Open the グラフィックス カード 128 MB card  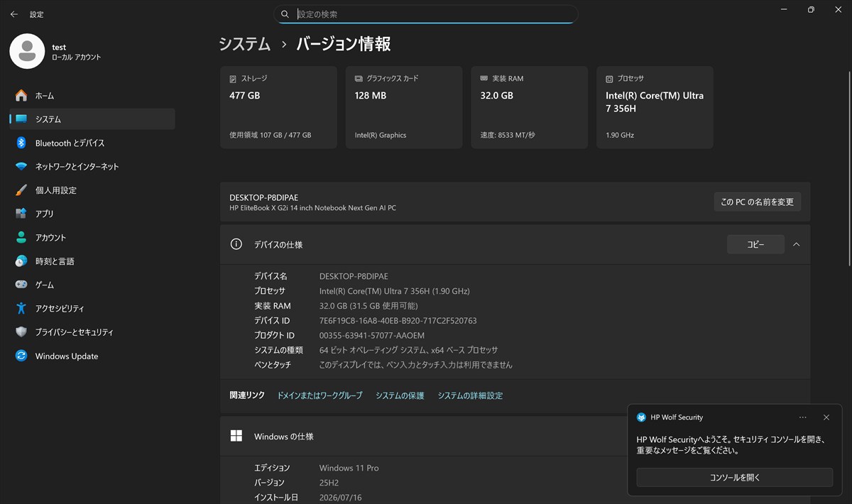[404, 107]
